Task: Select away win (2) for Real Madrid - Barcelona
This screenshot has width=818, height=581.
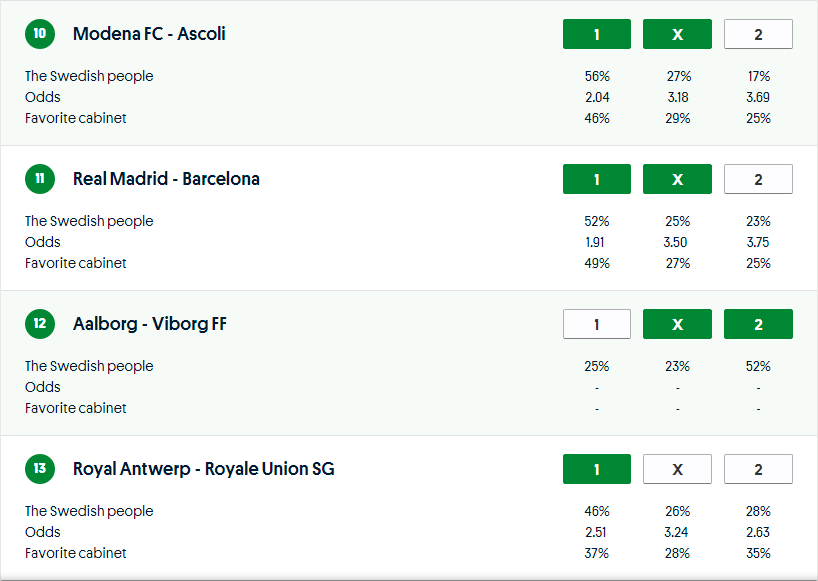Action: (758, 179)
